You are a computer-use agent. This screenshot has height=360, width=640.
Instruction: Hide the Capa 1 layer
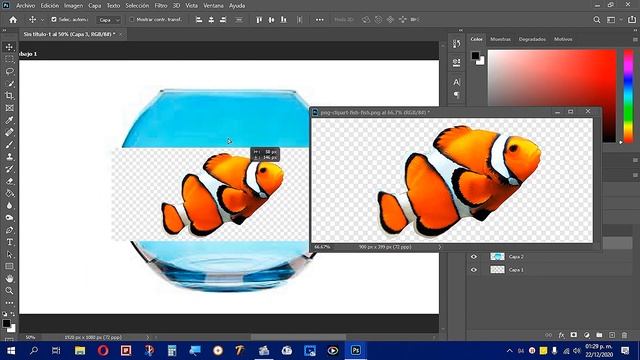pyautogui.click(x=473, y=270)
